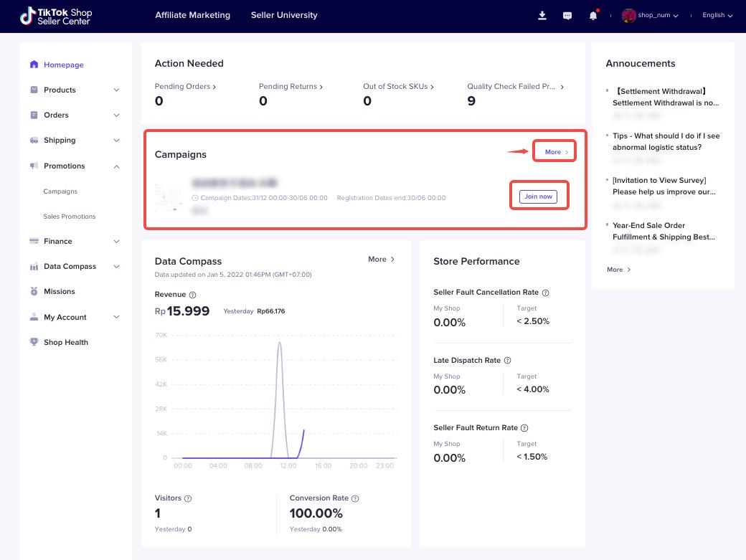Click the download icon in top bar
Image resolution: width=746 pixels, height=560 pixels.
click(x=542, y=15)
